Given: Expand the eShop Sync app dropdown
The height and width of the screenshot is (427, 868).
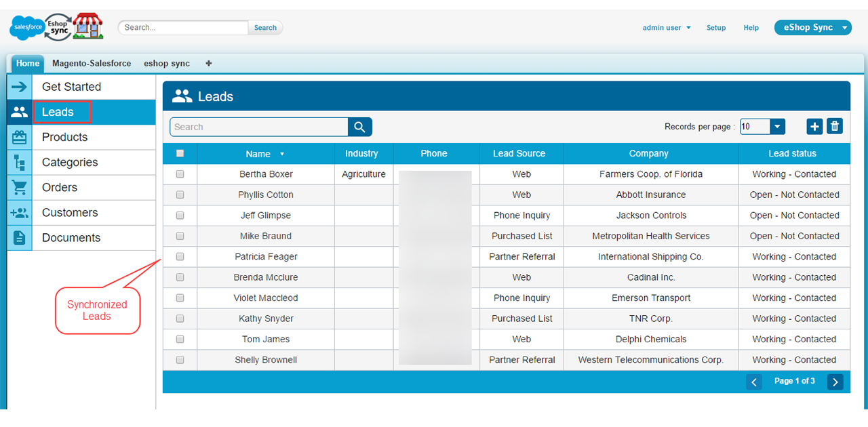Looking at the screenshot, I should click(x=844, y=28).
